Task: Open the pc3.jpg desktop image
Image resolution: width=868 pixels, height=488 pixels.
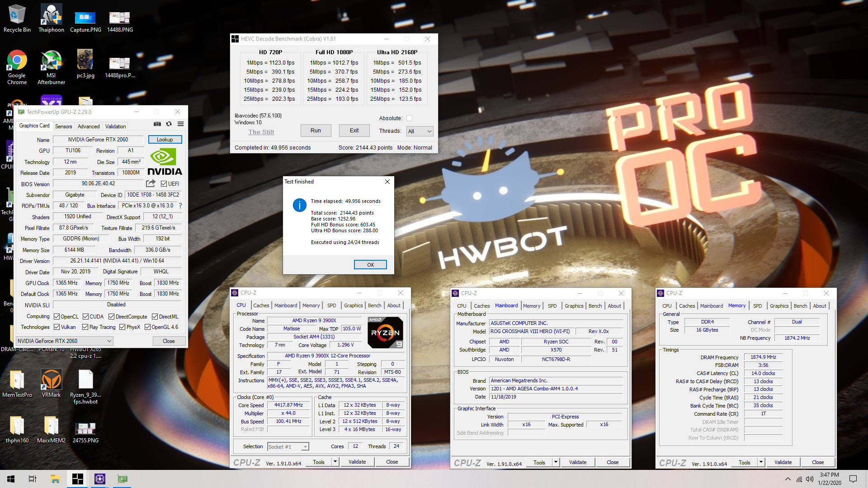Action: [85, 64]
